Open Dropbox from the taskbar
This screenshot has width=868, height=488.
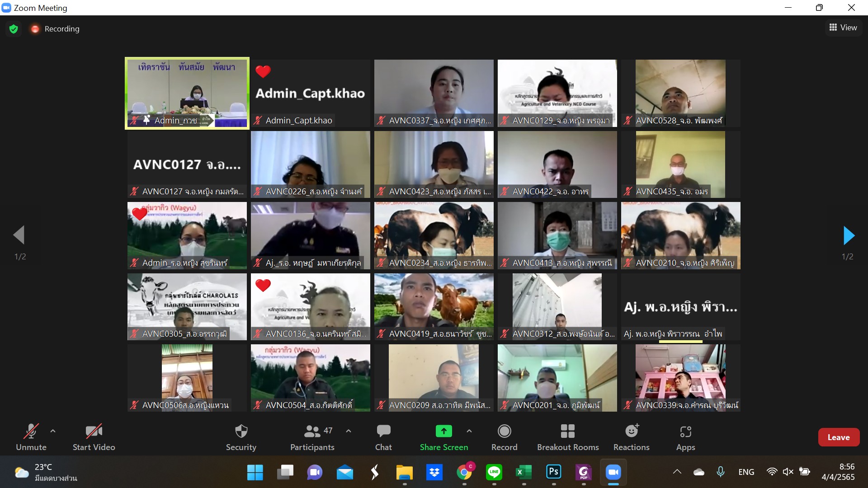pyautogui.click(x=434, y=472)
